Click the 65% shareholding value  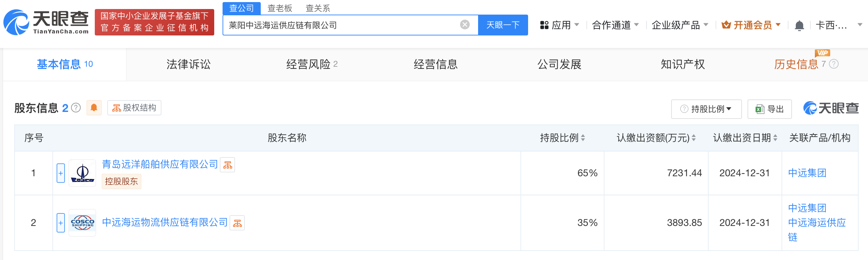[x=587, y=173]
